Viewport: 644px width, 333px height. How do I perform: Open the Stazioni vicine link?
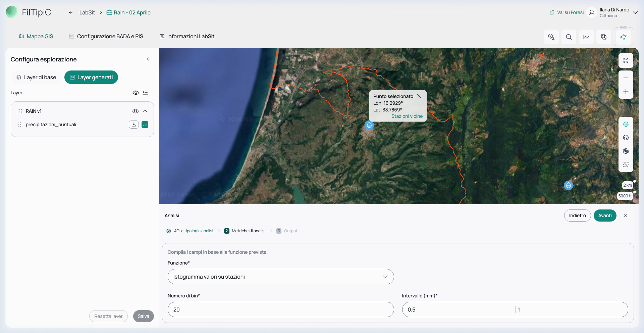coord(407,116)
